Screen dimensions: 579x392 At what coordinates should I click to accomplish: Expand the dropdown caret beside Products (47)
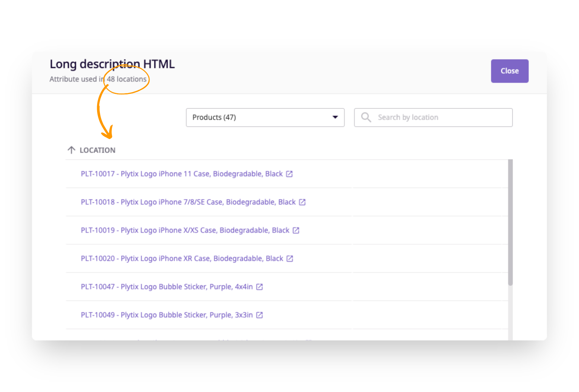pyautogui.click(x=335, y=117)
